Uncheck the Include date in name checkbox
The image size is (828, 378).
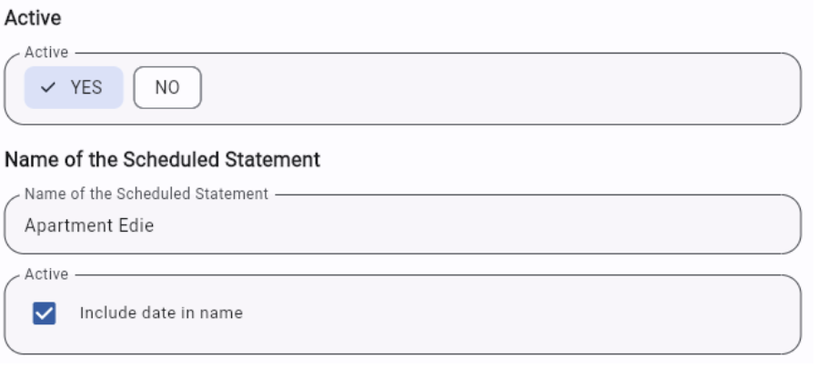[44, 313]
